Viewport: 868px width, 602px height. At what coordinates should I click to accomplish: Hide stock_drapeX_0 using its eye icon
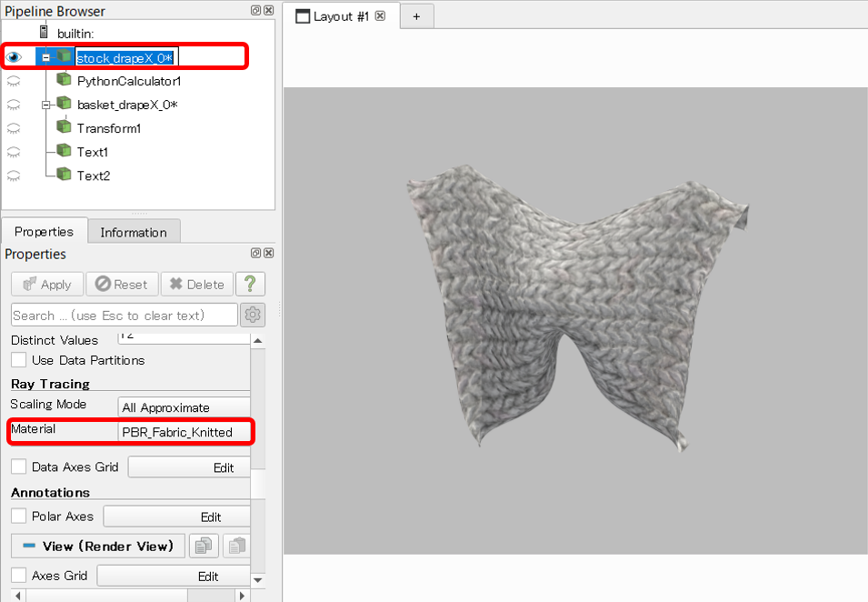tap(14, 56)
